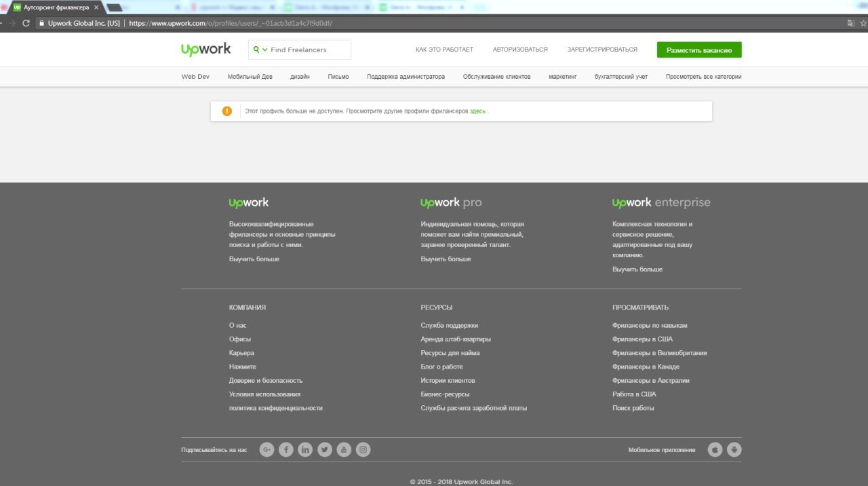Click the upwork.com URL in the address bar
The width and height of the screenshot is (868, 486).
point(230,23)
